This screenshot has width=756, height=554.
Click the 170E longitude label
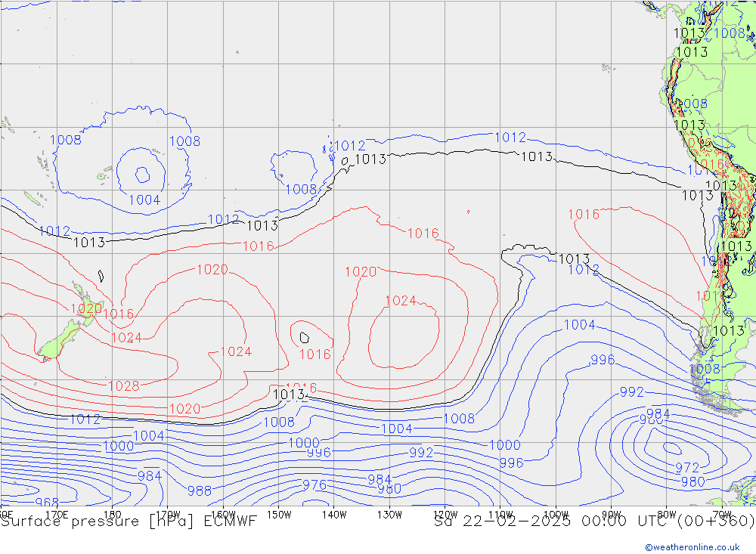coord(57,515)
